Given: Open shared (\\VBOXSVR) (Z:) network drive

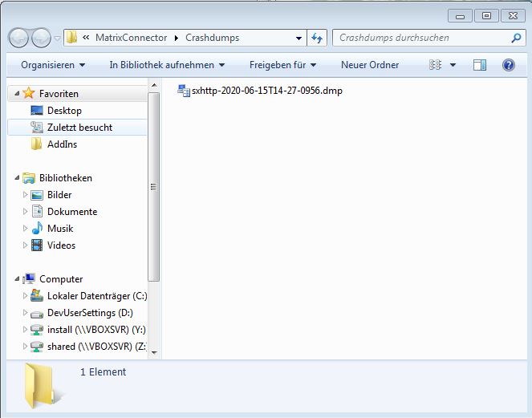Looking at the screenshot, I should (x=97, y=347).
